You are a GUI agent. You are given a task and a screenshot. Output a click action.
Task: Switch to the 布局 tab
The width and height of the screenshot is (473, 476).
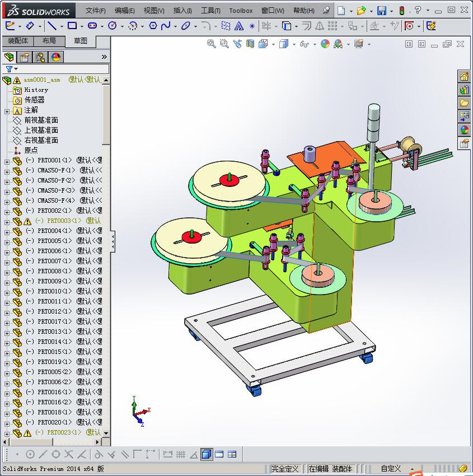click(x=49, y=41)
